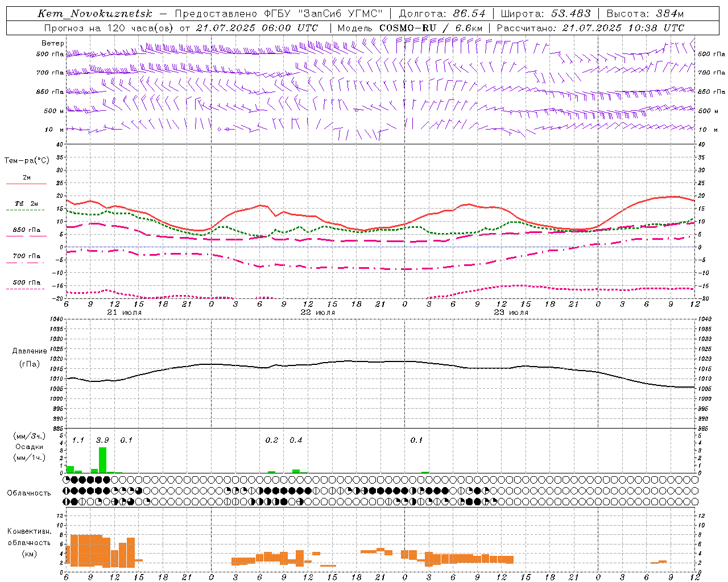Click the forecast start time 21.07.2025 06:00 UTC
The height and width of the screenshot is (582, 728).
click(x=257, y=28)
